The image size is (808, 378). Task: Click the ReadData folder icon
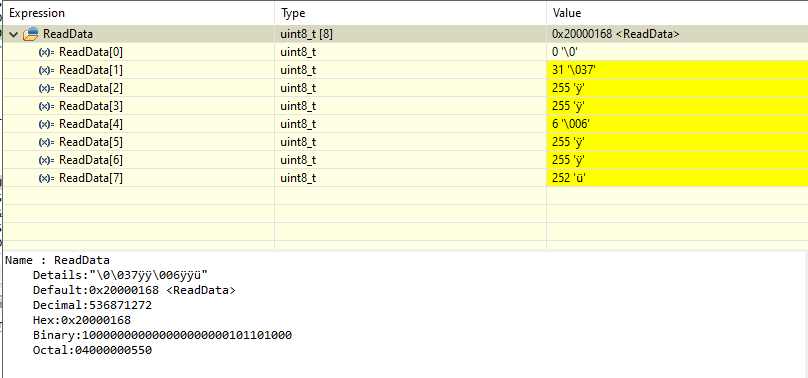pos(30,35)
